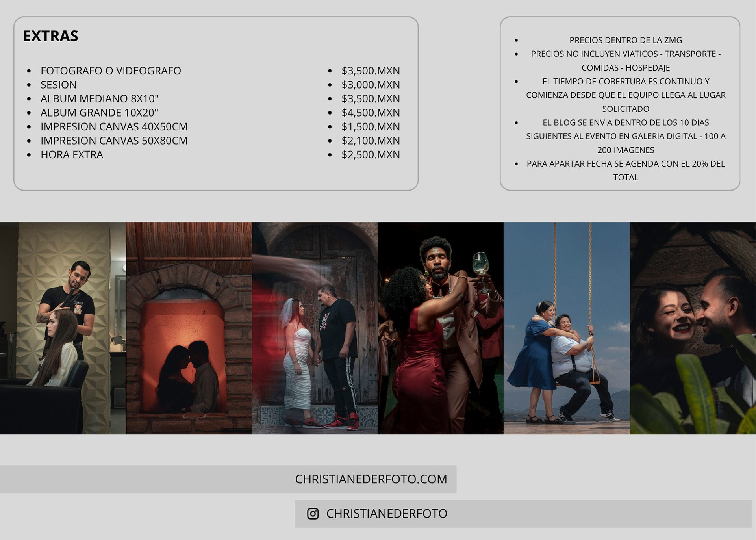Screen dimensions: 756x540
Task: Select the hairstylist salon photo
Action: pyautogui.click(x=63, y=328)
